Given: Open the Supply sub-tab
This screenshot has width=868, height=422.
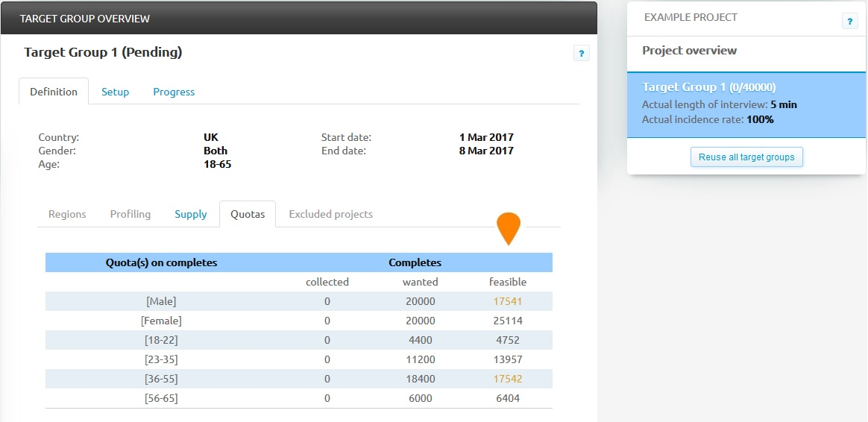Looking at the screenshot, I should 191,214.
